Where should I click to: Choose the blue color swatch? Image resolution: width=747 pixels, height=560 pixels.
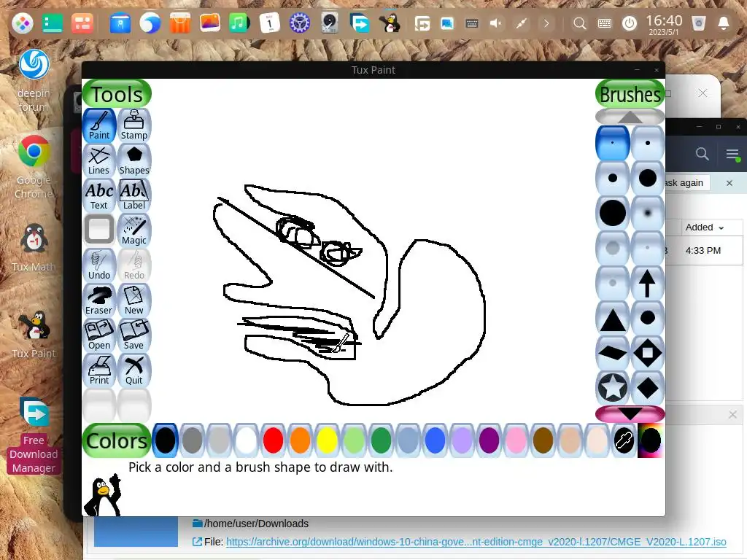(435, 440)
